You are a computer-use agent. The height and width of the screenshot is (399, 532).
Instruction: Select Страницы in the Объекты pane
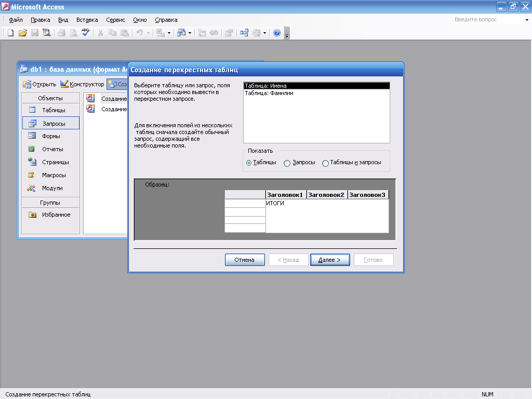tap(51, 162)
